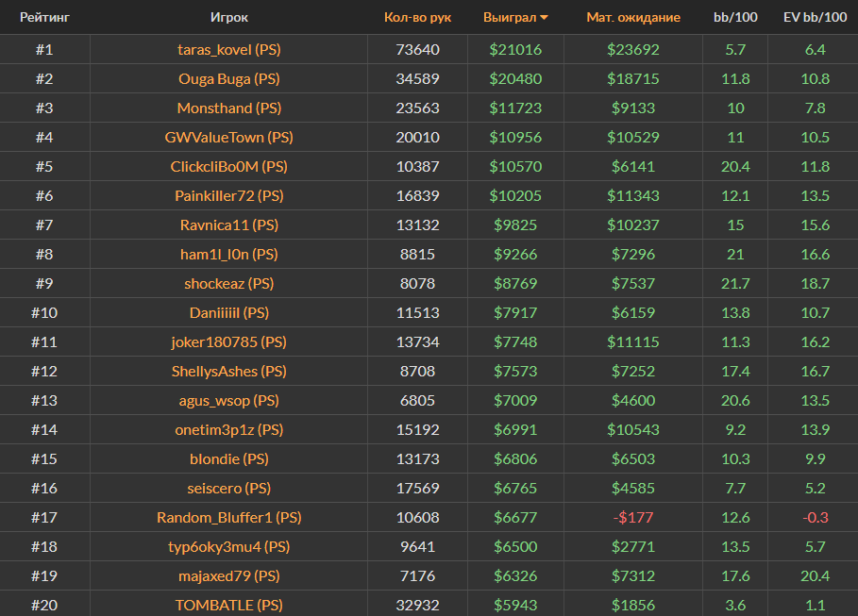
Task: Select player Monsthand (PS)
Action: pos(228,108)
